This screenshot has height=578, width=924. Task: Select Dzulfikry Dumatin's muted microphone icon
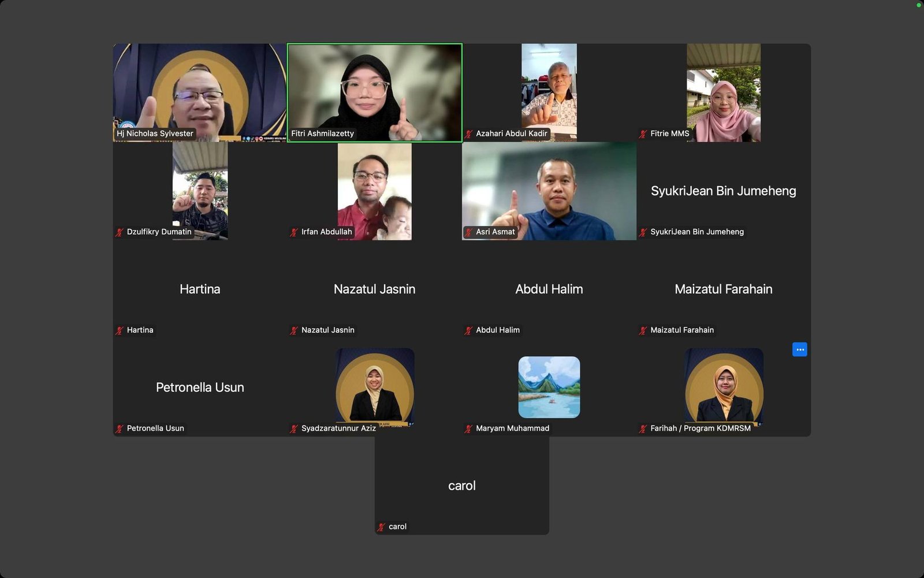coord(120,232)
